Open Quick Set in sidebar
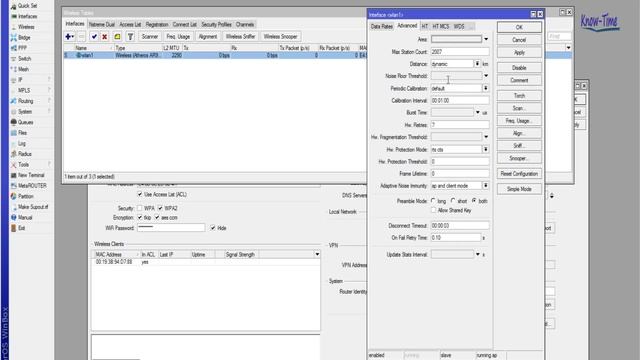 (27, 6)
